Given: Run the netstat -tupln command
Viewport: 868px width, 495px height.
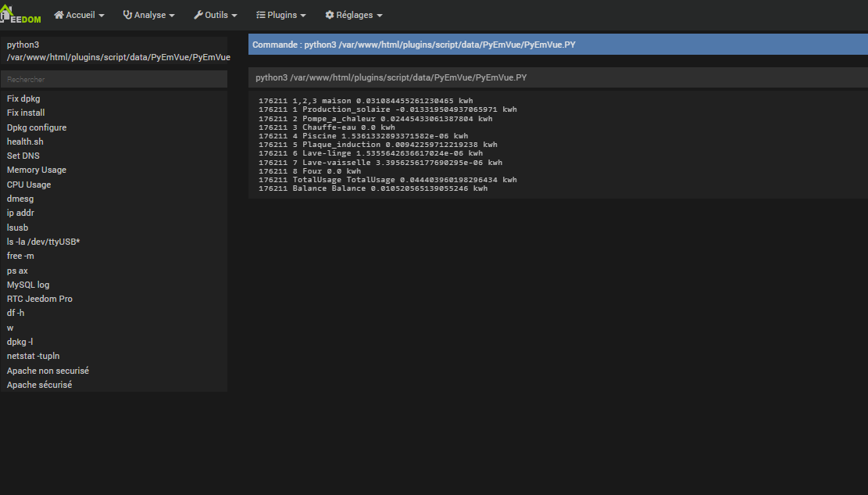Looking at the screenshot, I should tap(33, 356).
